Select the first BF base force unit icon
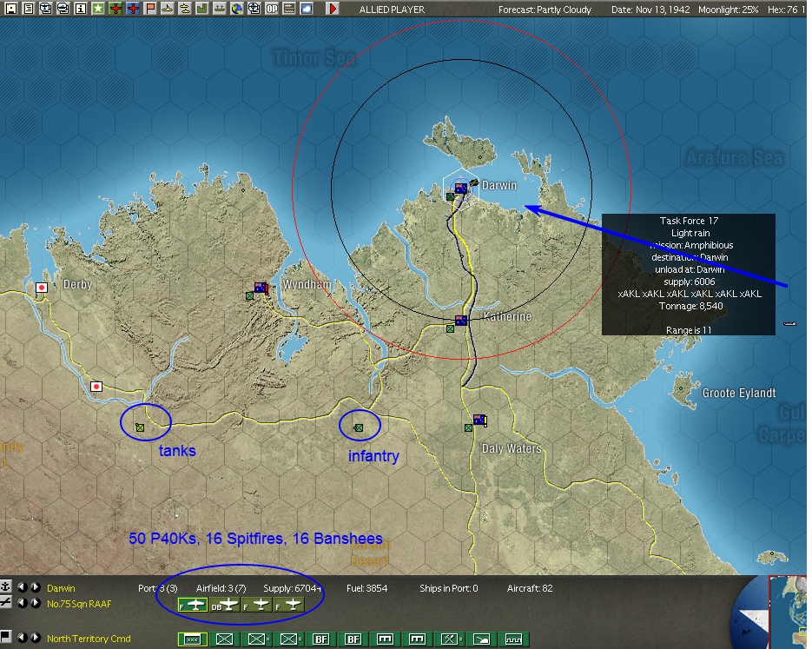 pos(321,639)
